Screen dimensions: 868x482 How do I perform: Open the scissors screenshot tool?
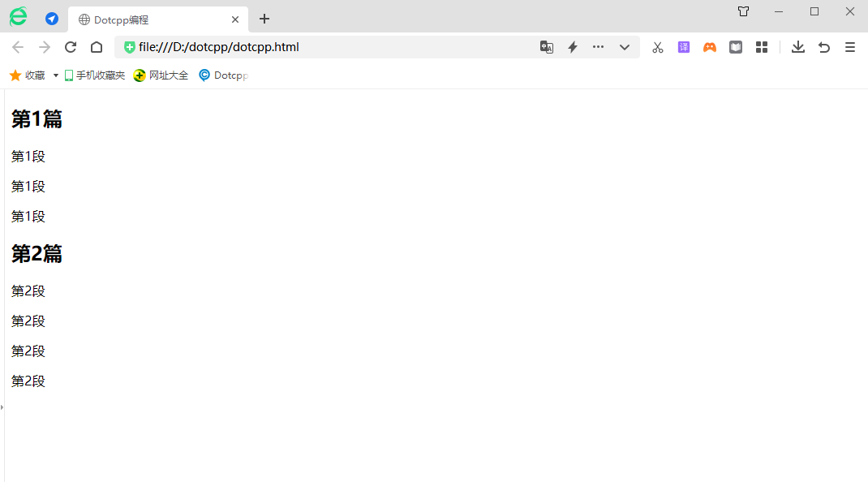[x=658, y=47]
